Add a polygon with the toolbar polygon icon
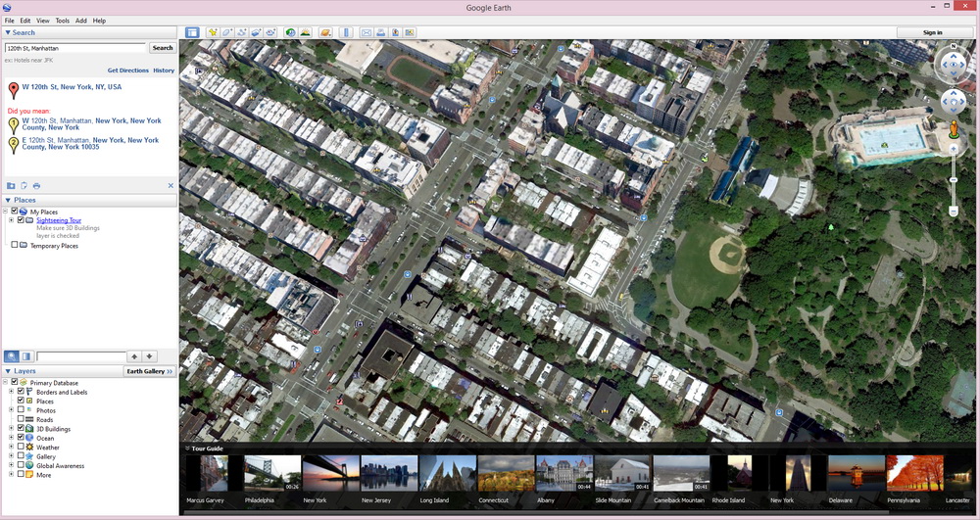 coord(227,32)
